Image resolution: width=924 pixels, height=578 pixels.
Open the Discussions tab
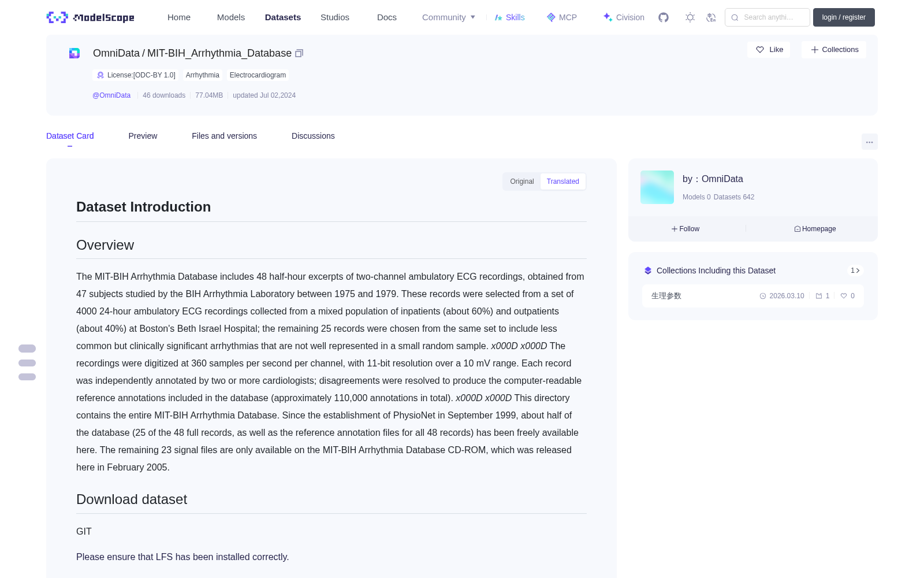pos(313,136)
